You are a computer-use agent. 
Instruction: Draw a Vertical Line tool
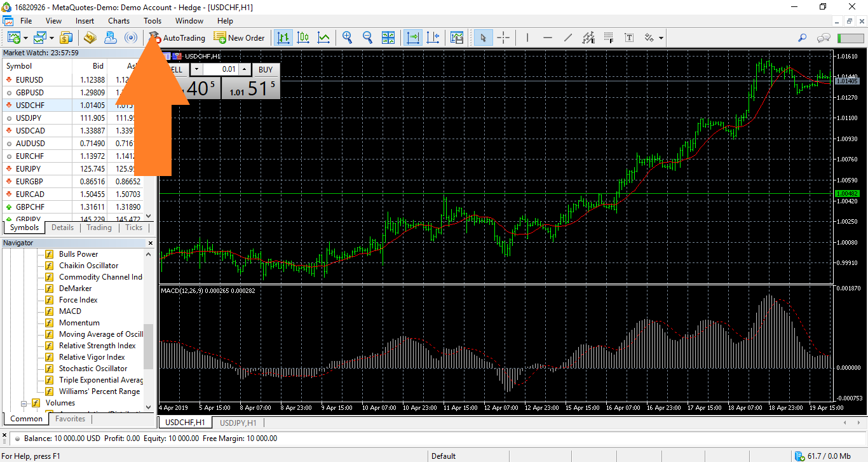527,37
